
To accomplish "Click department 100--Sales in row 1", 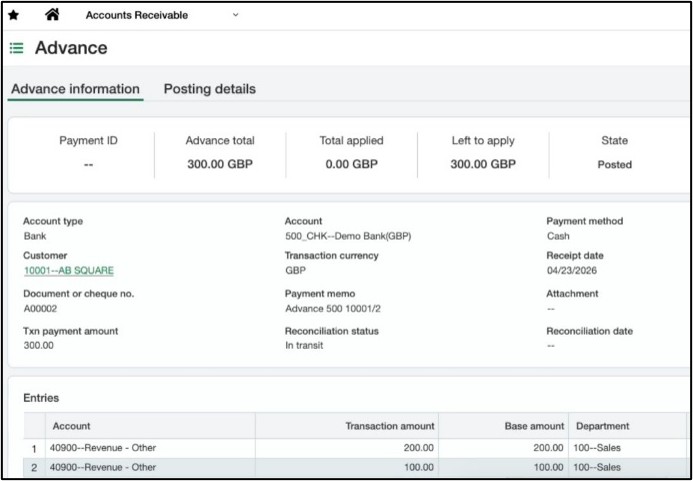I will (597, 448).
